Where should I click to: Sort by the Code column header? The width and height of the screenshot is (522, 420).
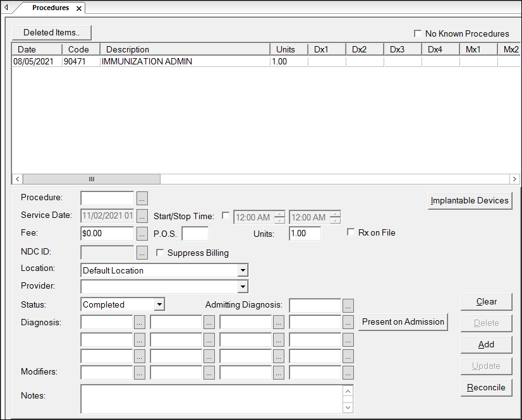point(82,49)
